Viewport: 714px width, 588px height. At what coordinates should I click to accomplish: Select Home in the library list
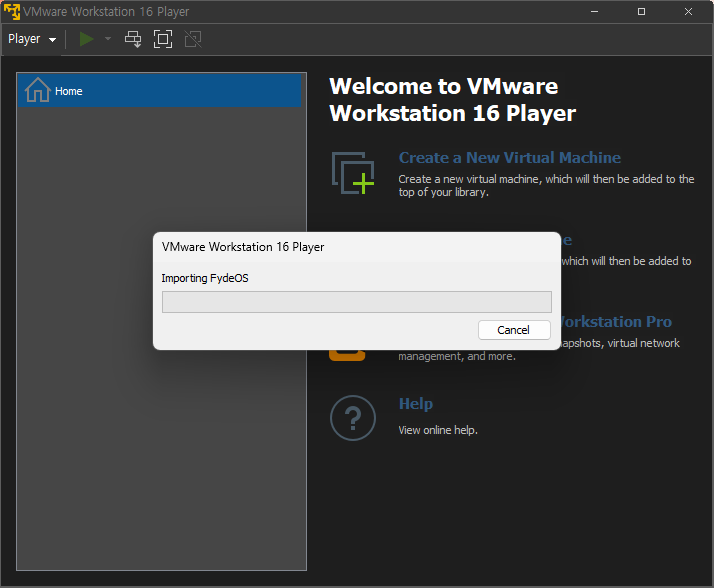pos(159,91)
